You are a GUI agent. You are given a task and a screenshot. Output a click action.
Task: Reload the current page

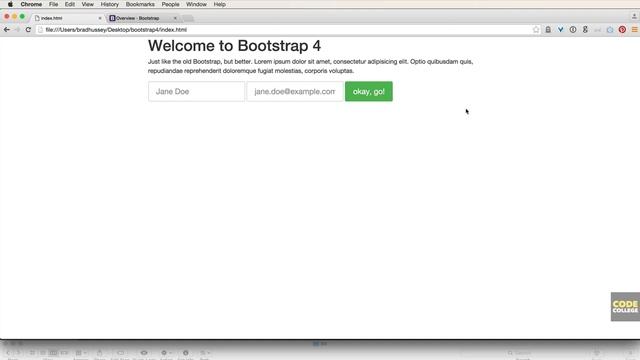28,29
